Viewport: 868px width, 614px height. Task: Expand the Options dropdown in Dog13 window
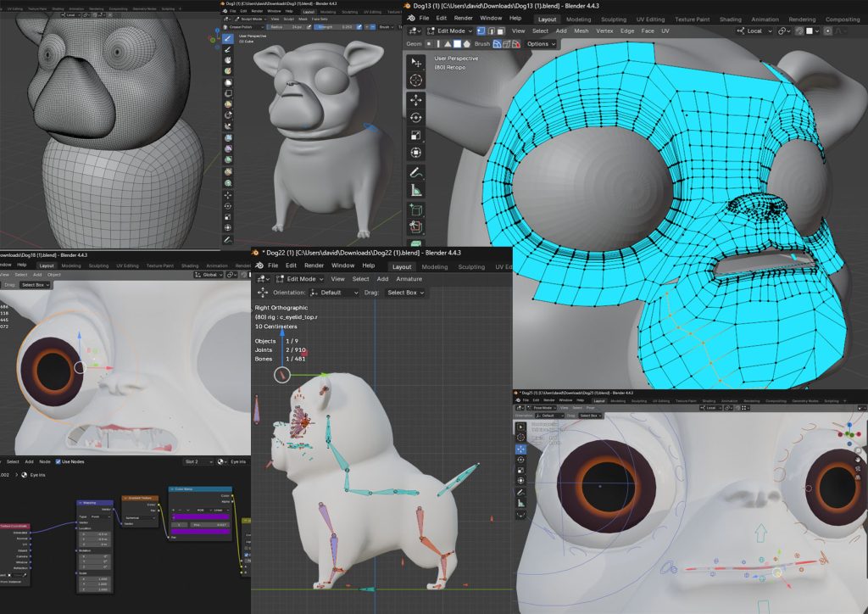[540, 44]
